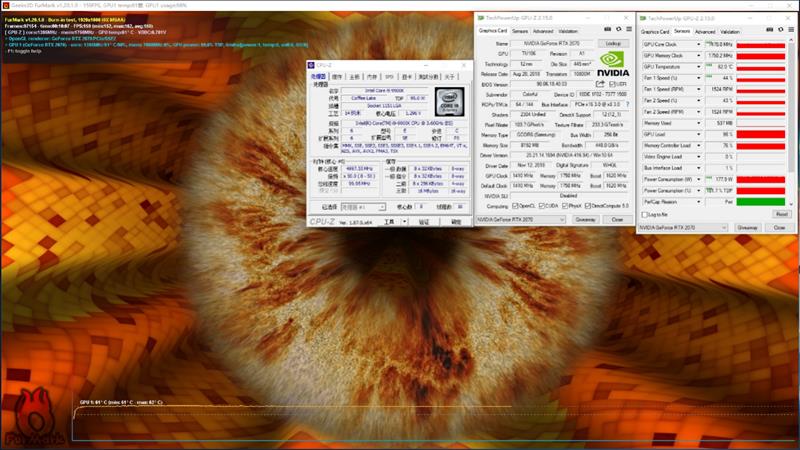Switch to the 主板 tab in CPU-Z
The height and width of the screenshot is (450, 800).
pos(354,77)
